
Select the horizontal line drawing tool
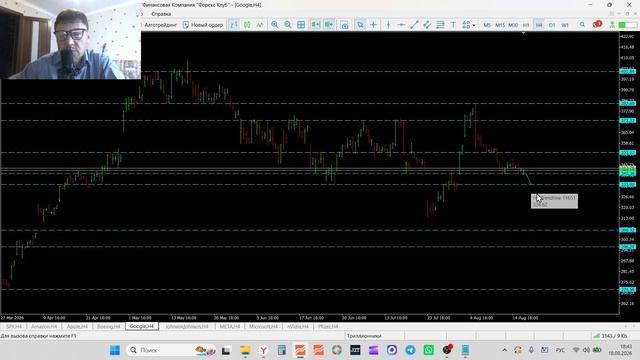tap(401, 25)
